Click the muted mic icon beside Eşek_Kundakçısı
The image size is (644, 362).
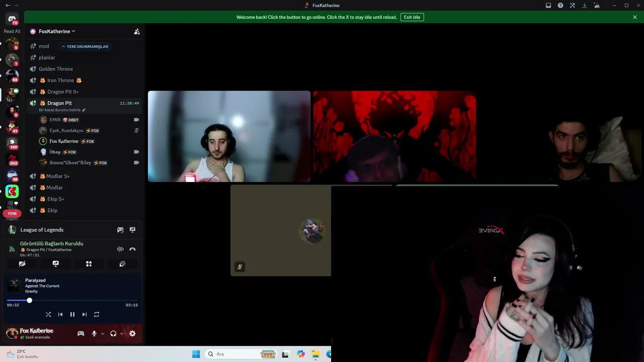coord(136,131)
